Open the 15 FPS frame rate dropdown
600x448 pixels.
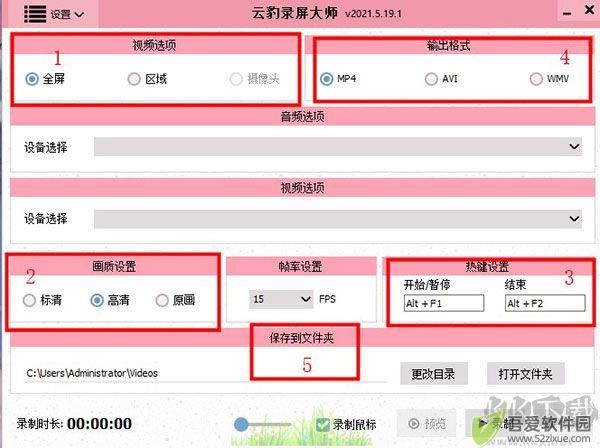(281, 299)
